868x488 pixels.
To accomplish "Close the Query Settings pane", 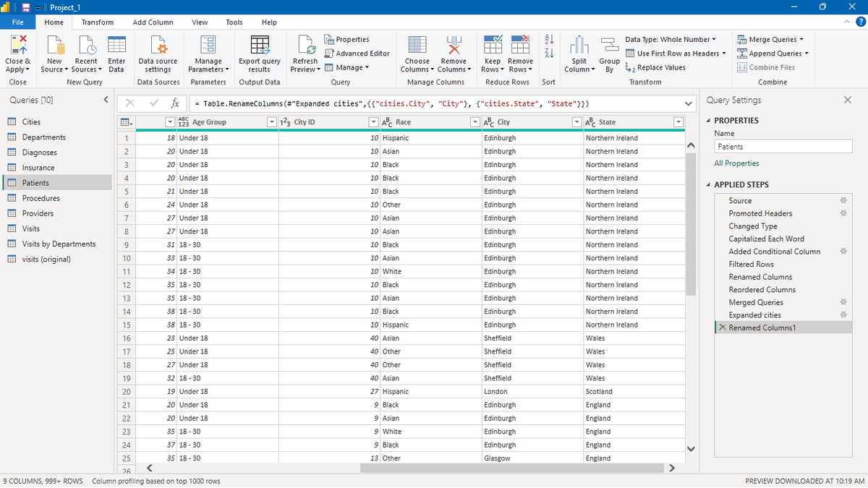I will click(848, 100).
